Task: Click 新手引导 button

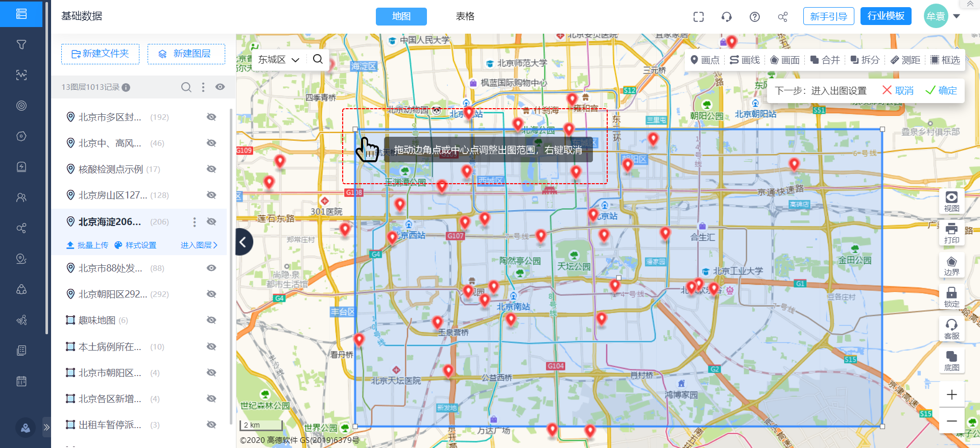Action: click(x=829, y=16)
